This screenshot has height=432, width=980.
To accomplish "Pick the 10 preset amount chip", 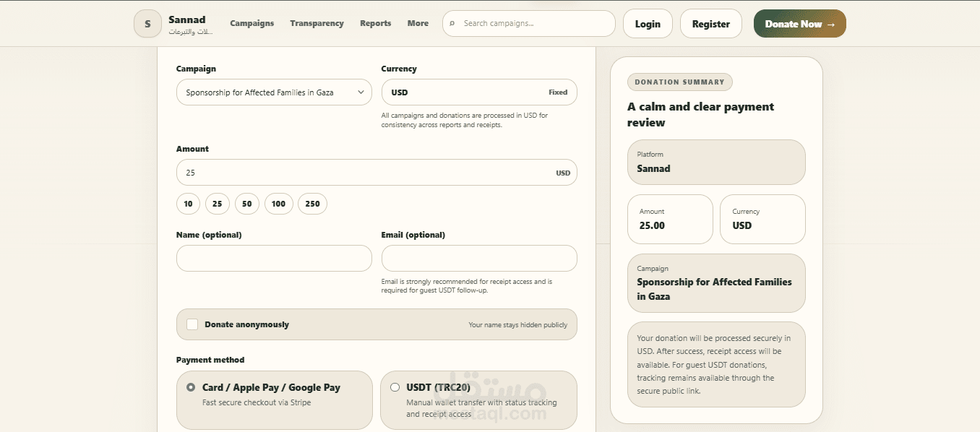I will pos(188,204).
